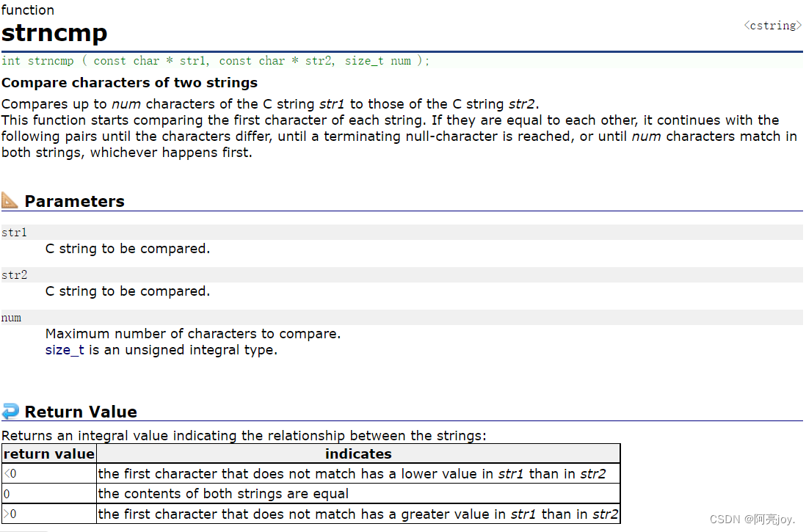Open the <cstring> header link
This screenshot has height=532, width=806.
(772, 26)
